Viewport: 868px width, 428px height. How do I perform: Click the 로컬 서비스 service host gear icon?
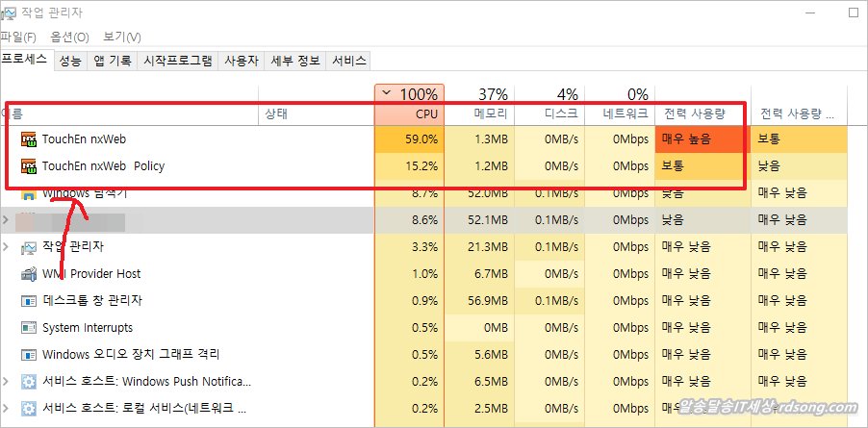(x=28, y=409)
